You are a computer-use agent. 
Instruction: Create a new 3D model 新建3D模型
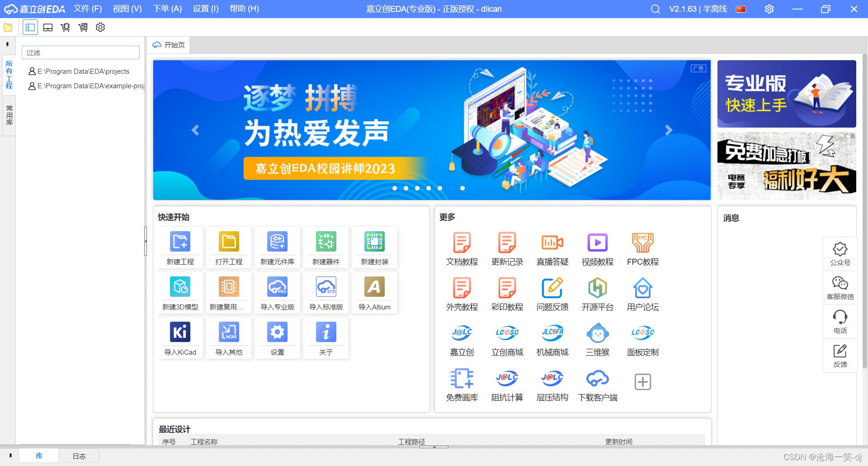coord(180,287)
